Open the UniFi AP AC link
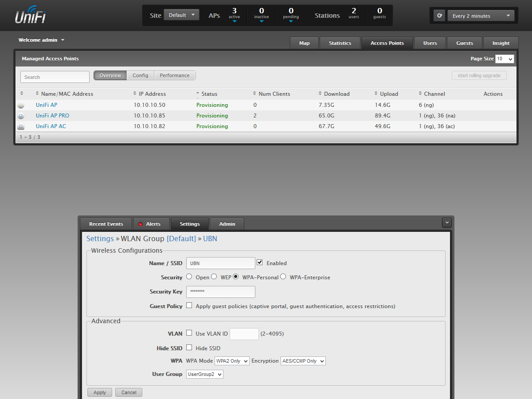 point(51,126)
